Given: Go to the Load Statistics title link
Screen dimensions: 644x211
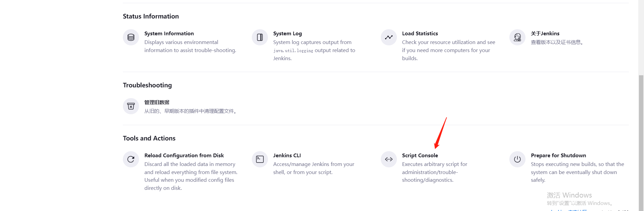Looking at the screenshot, I should pyautogui.click(x=420, y=34).
